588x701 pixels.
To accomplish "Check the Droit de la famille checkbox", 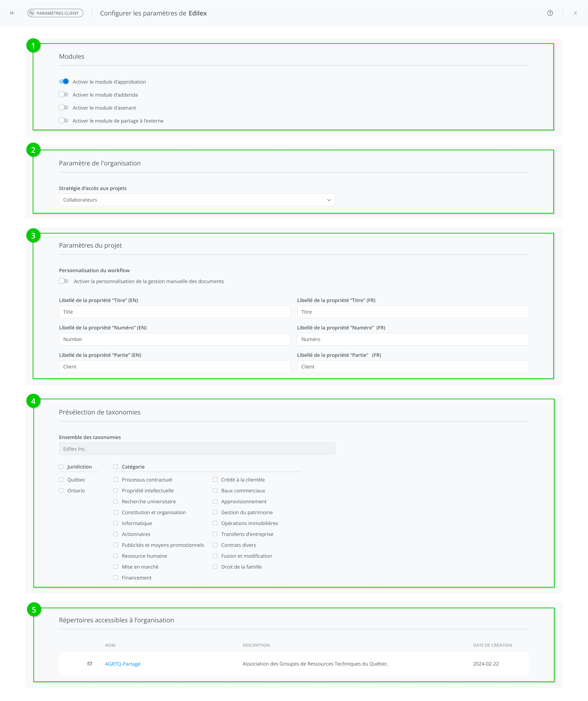I will pos(215,567).
